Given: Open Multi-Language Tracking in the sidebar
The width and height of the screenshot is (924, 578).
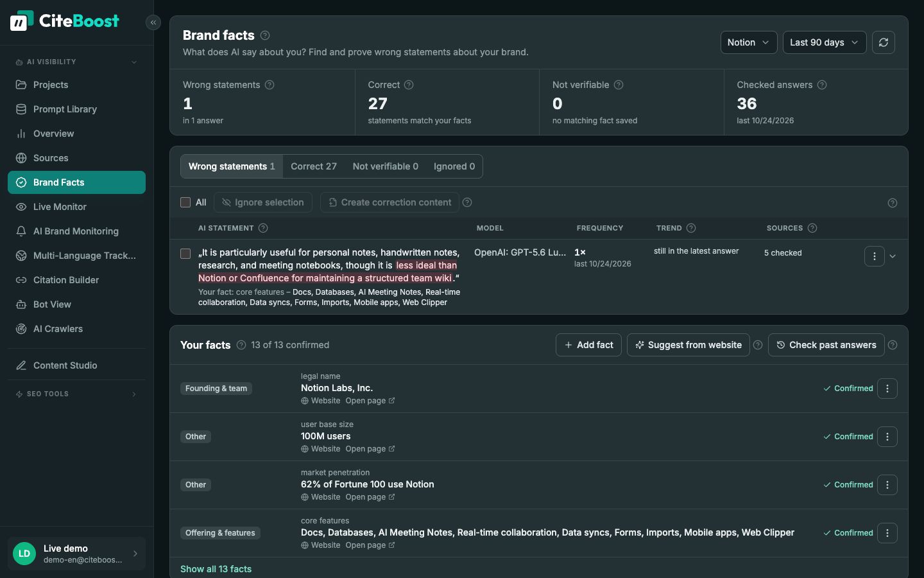Looking at the screenshot, I should click(x=76, y=256).
